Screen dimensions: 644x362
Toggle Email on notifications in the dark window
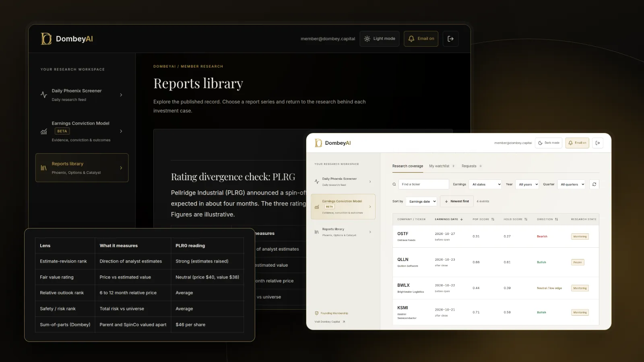click(421, 39)
